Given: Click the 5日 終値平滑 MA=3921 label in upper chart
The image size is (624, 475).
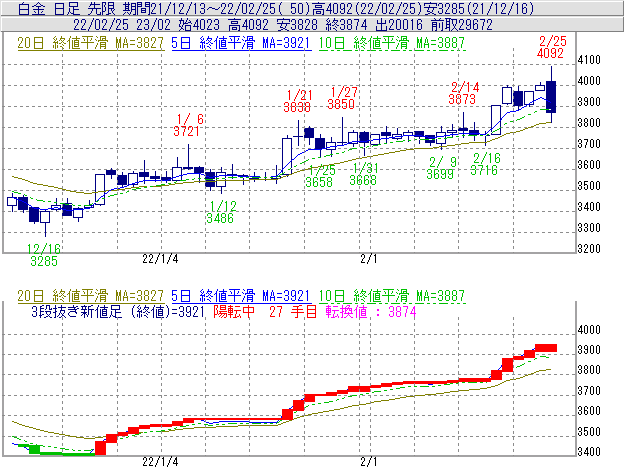Looking at the screenshot, I should (x=241, y=43).
